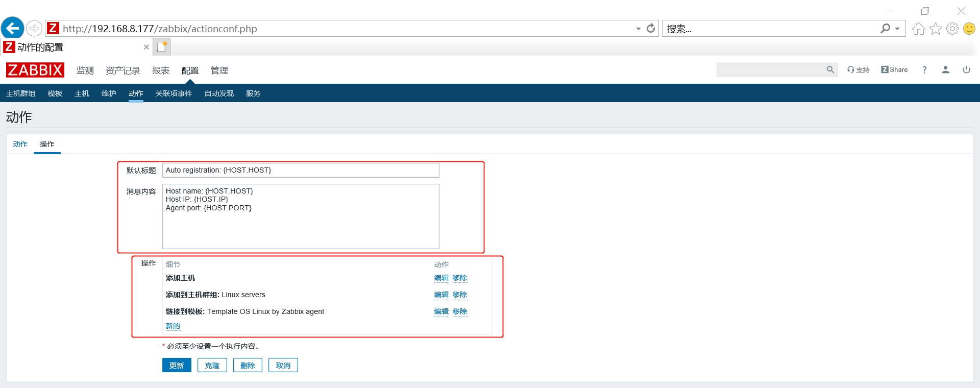Click the browser forward arrow button
Image resolution: width=980 pixels, height=388 pixels.
34,28
